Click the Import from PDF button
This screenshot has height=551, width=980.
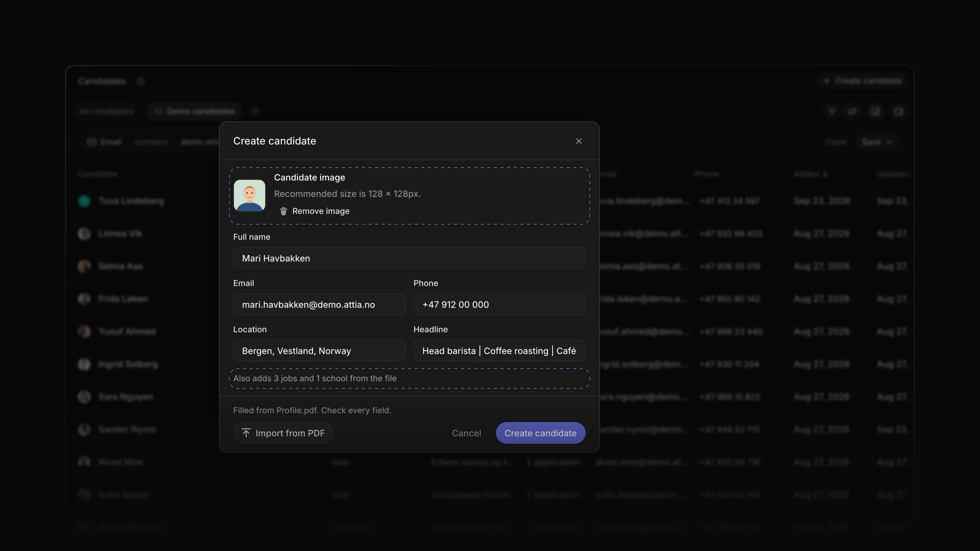[283, 433]
